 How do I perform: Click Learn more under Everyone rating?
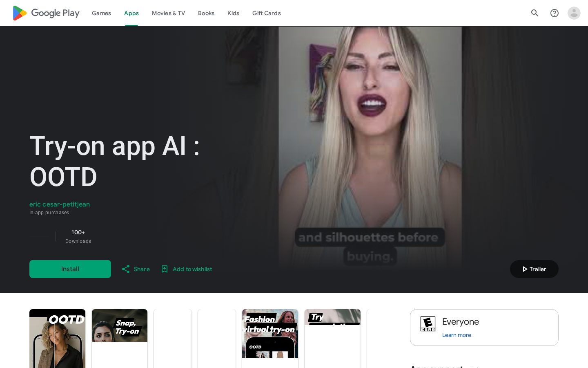click(457, 335)
